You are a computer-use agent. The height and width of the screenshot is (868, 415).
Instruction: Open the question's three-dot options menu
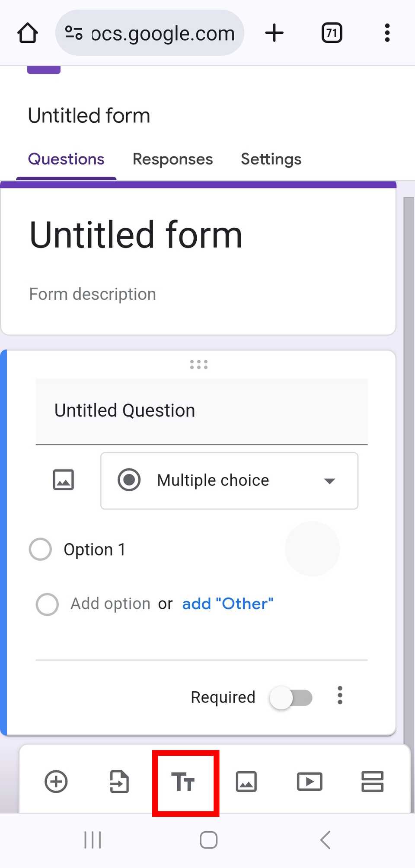(340, 696)
